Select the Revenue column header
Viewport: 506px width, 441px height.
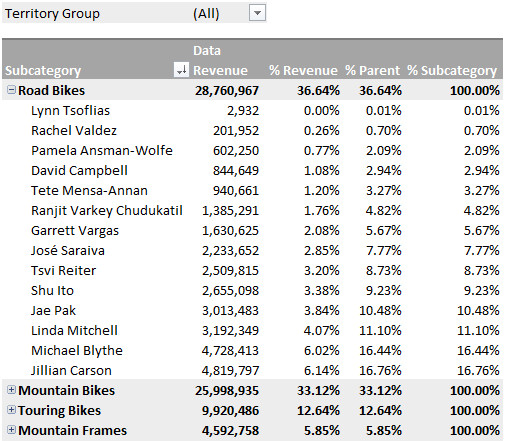click(220, 70)
